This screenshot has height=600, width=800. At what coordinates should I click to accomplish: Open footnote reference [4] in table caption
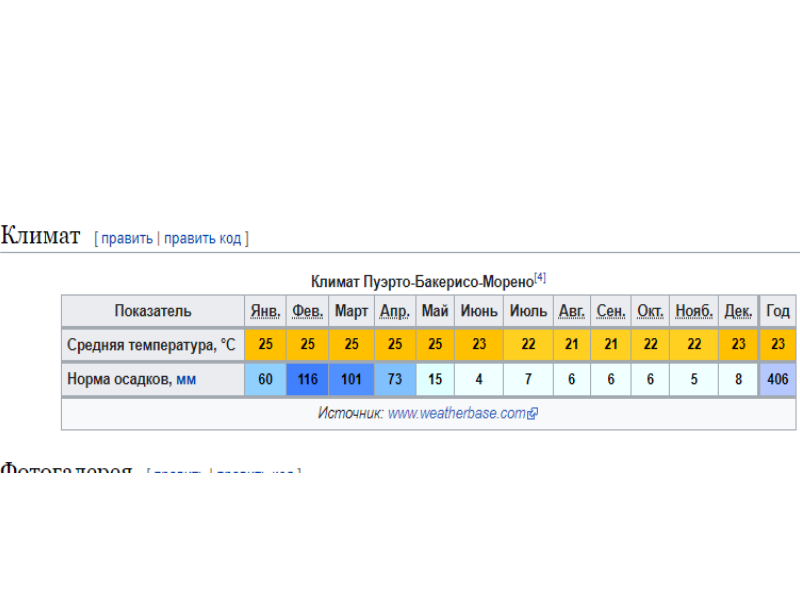tap(540, 278)
